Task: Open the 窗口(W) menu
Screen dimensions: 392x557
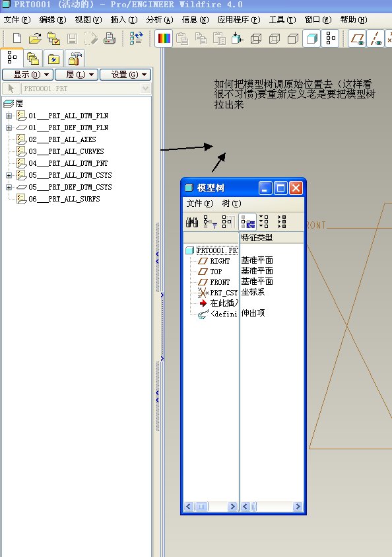Action: tap(318, 20)
